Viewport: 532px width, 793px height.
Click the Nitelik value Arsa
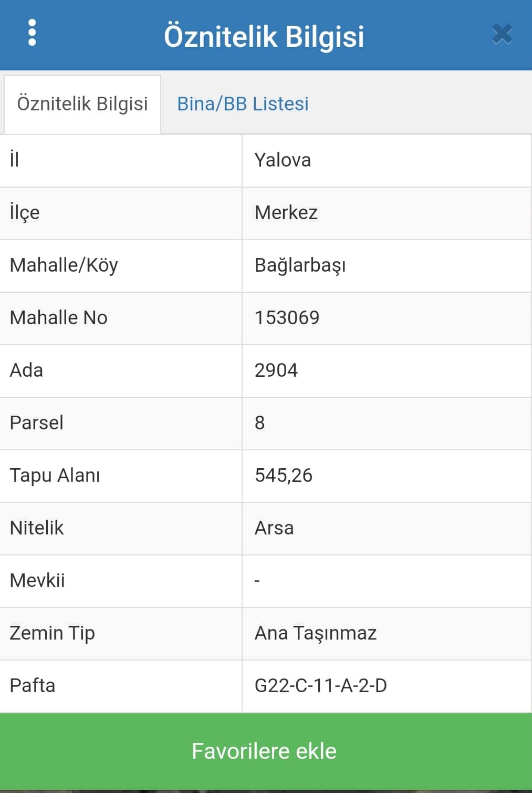(274, 528)
